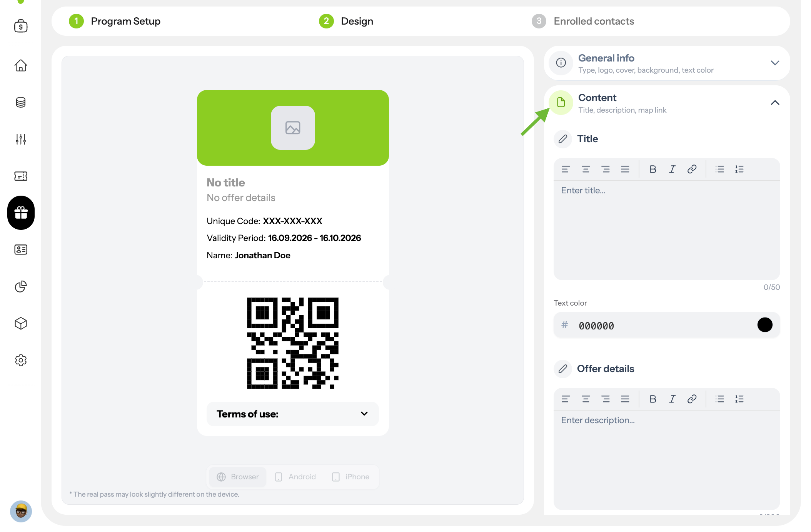Go to Design step
This screenshot has height=532, width=811.
(346, 21)
